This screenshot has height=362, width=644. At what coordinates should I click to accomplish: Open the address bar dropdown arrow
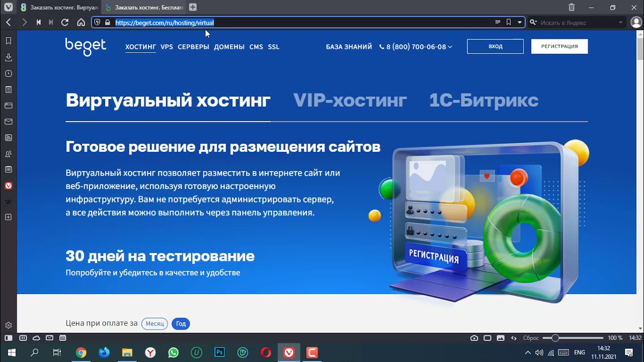(x=520, y=22)
